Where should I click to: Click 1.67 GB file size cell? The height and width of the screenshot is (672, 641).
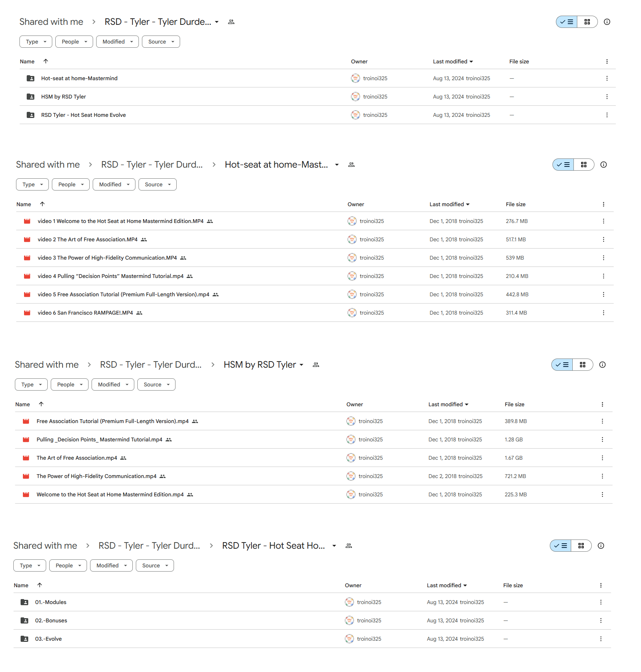click(514, 458)
